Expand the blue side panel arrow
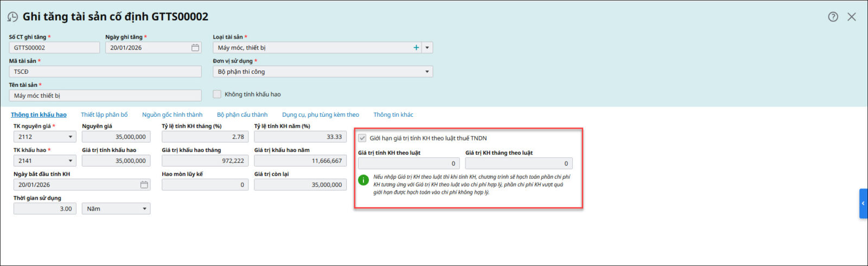 point(863,204)
